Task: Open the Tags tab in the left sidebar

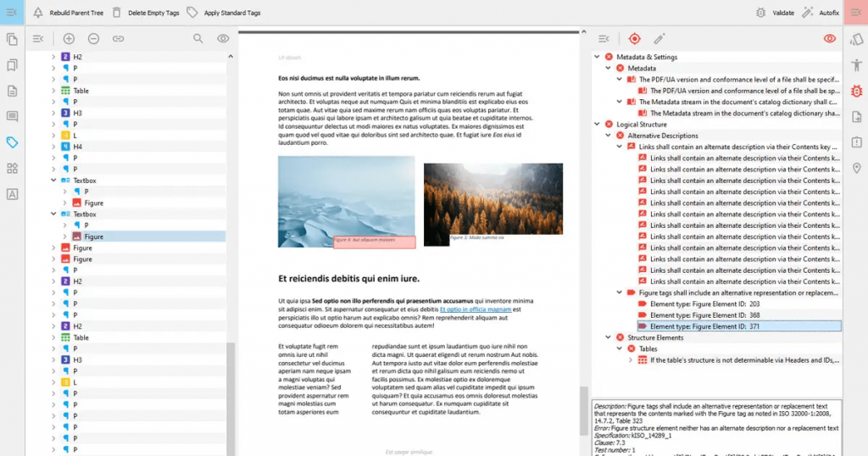Action: click(12, 142)
